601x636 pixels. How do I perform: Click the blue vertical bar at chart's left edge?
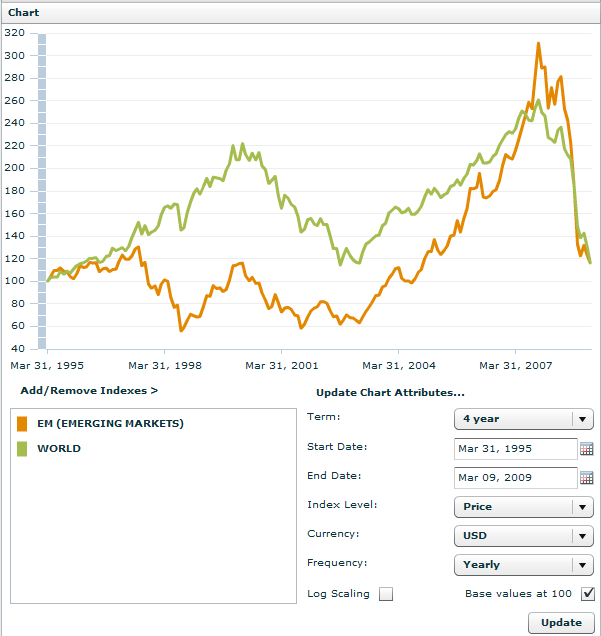click(x=41, y=190)
